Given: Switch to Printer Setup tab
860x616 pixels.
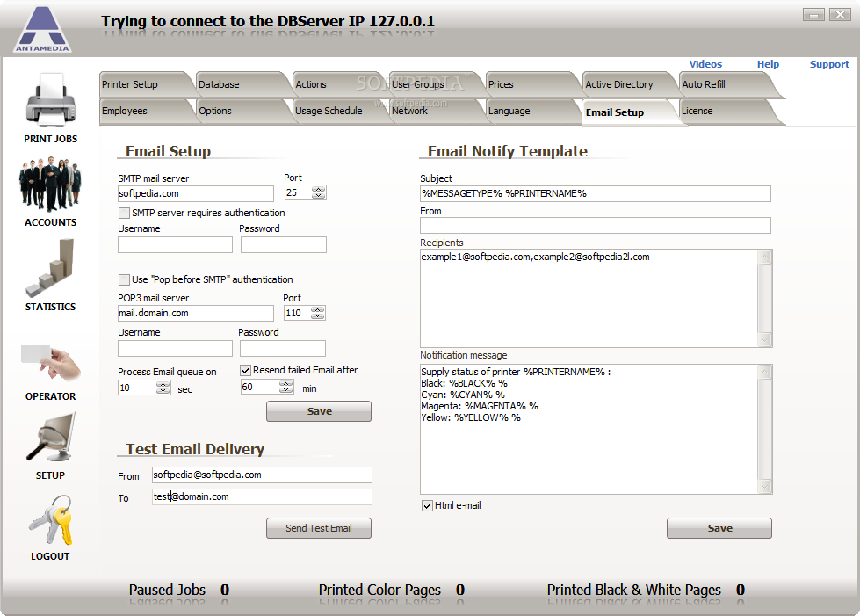Looking at the screenshot, I should click(x=146, y=84).
